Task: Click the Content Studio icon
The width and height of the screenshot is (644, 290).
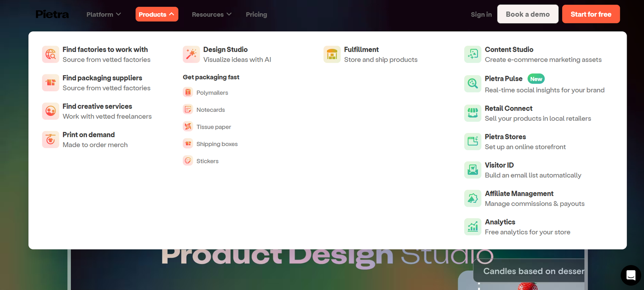Action: pyautogui.click(x=473, y=54)
